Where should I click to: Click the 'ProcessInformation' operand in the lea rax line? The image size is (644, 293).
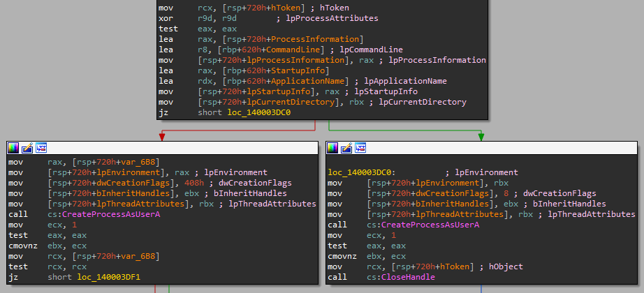point(316,39)
